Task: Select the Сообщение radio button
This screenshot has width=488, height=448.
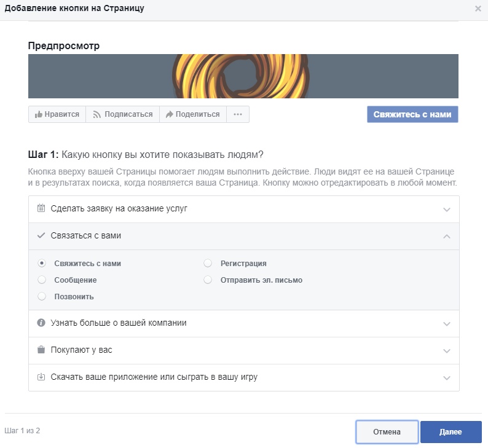Action: [42, 280]
